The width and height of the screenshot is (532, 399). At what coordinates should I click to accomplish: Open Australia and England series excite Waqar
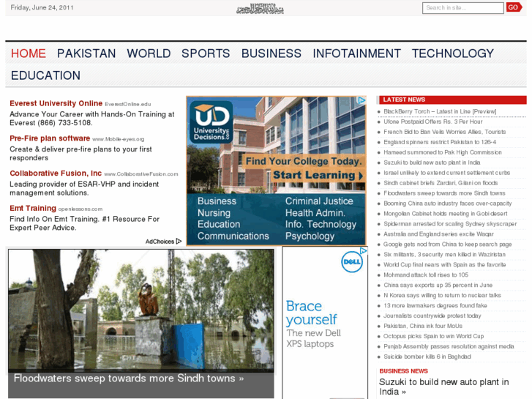click(x=438, y=234)
